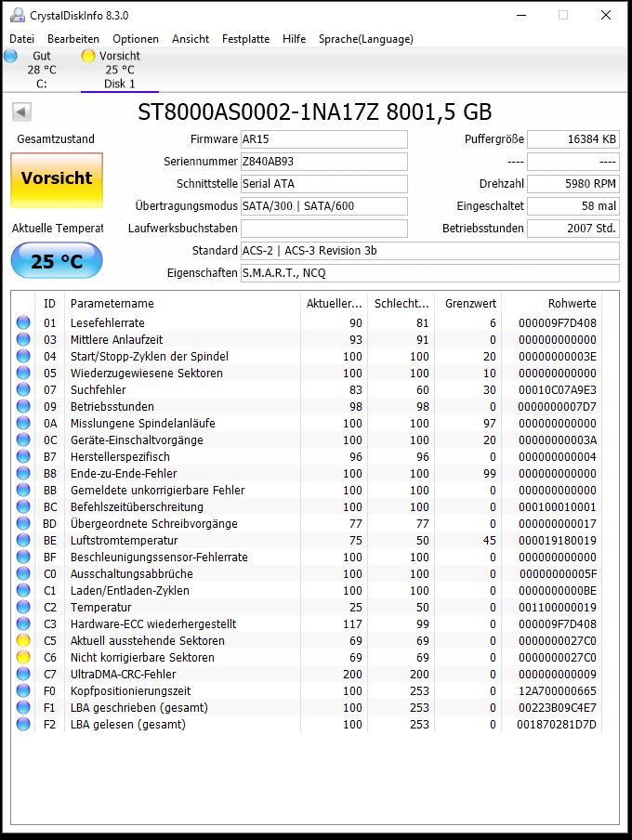The height and width of the screenshot is (840, 632).
Task: Click status icon for Geräte-Einschaltvorgänge
Action: 23,440
